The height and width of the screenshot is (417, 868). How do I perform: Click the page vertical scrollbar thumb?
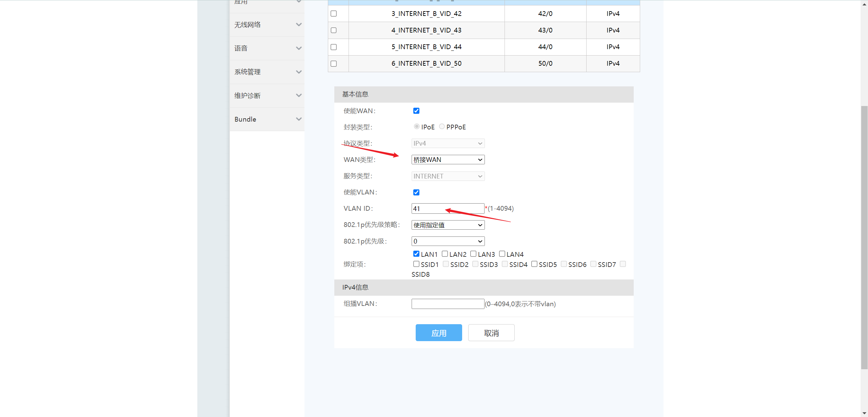864,237
